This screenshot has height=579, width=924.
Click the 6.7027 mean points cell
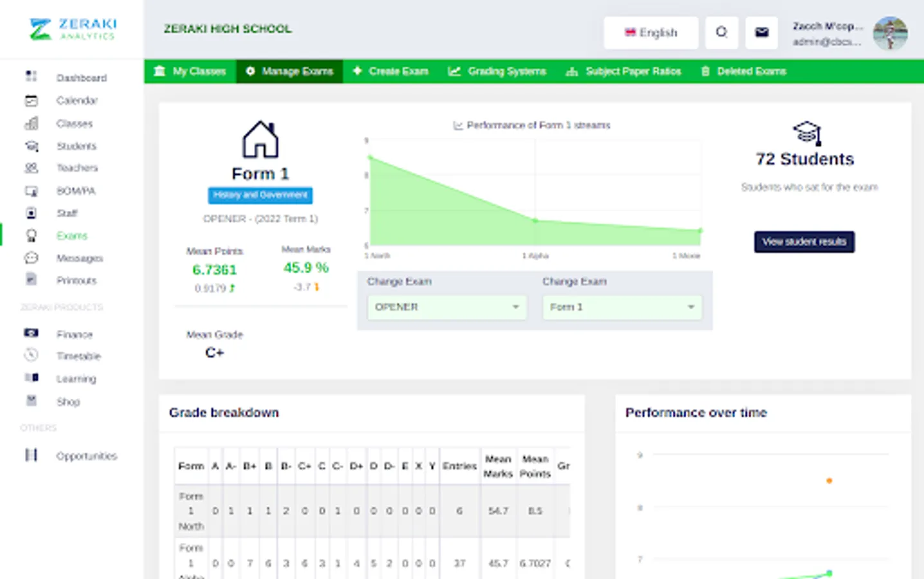(x=535, y=564)
